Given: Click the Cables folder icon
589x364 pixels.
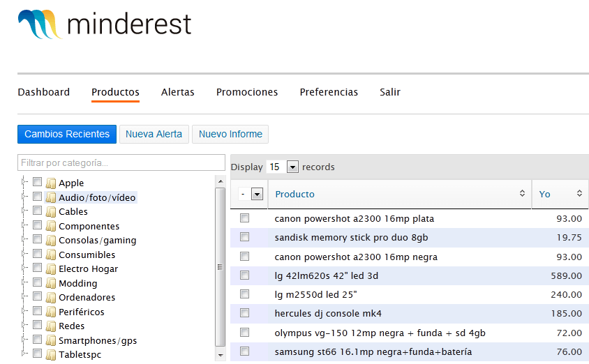Looking at the screenshot, I should [51, 212].
